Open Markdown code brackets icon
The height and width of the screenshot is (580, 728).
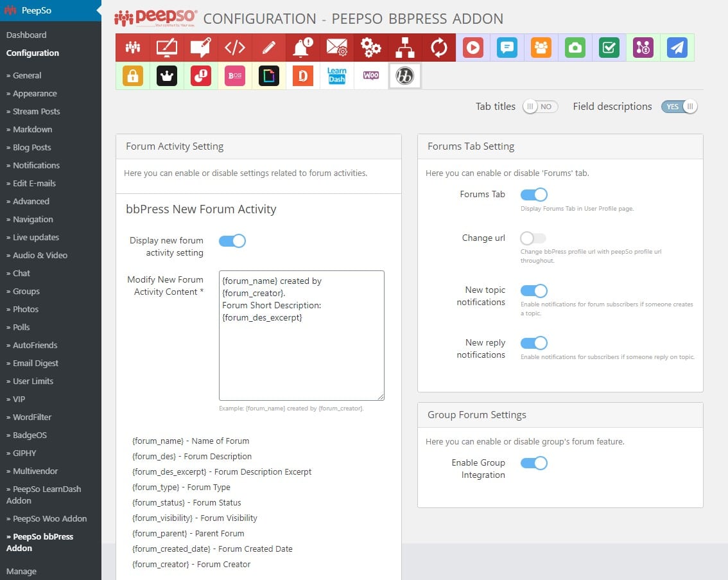(235, 48)
